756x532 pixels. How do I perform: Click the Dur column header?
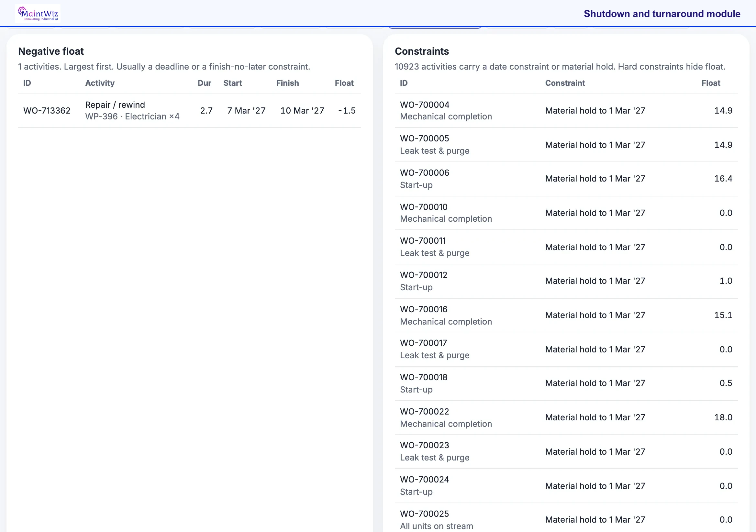[x=204, y=83]
